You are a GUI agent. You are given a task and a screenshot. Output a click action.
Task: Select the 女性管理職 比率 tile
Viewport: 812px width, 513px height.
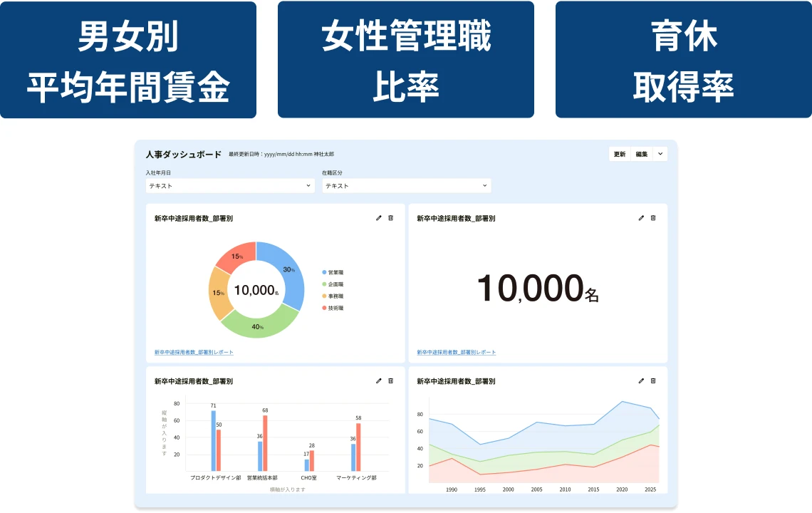[406, 60]
